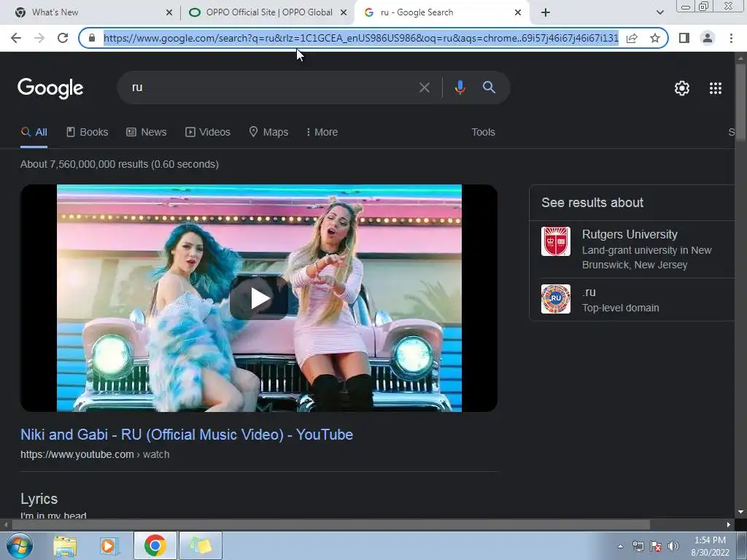Select the ru - Google Search tab
Viewport: 747px width, 560px height.
pos(441,12)
